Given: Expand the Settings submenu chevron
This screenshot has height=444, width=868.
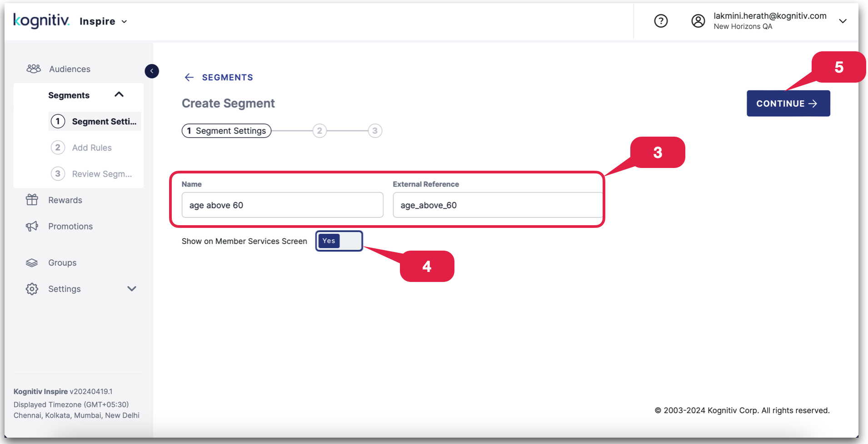Looking at the screenshot, I should [132, 289].
